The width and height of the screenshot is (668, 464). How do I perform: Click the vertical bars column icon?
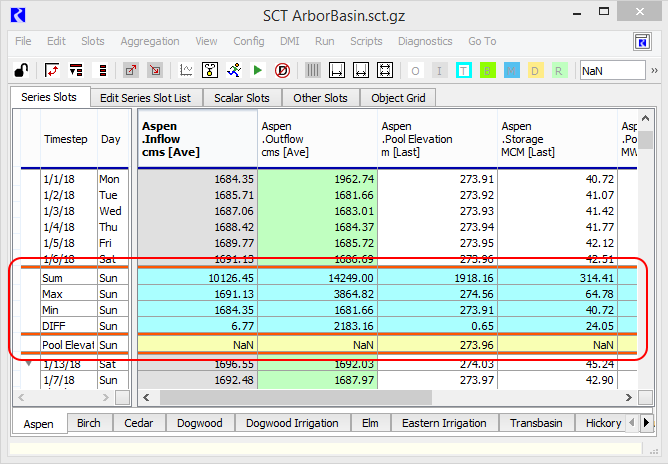click(313, 71)
